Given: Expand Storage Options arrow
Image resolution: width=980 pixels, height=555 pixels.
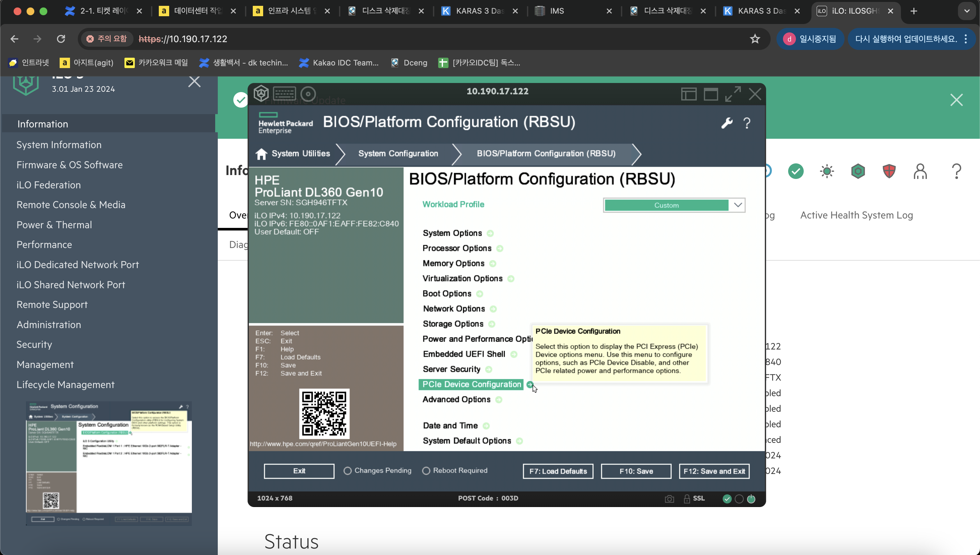Looking at the screenshot, I should (x=492, y=324).
